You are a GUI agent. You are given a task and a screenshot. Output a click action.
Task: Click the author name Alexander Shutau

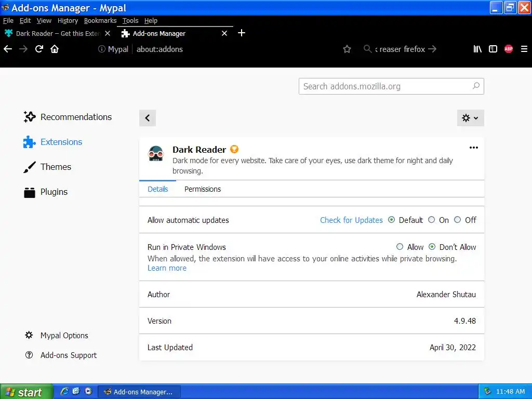coord(446,295)
